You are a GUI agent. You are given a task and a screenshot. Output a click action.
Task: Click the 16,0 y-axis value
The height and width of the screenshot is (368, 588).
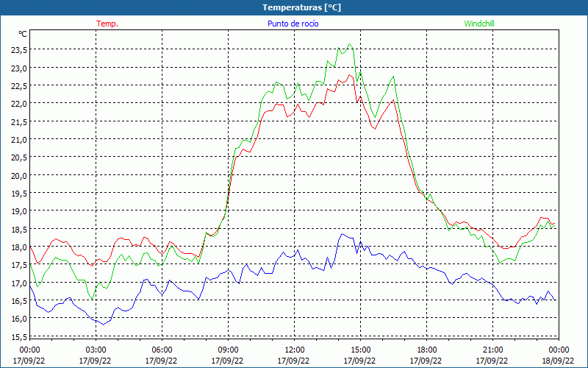(x=19, y=319)
